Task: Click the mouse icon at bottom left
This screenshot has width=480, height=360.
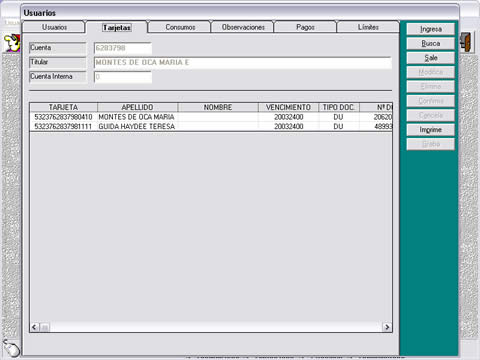Action: pyautogui.click(x=11, y=348)
